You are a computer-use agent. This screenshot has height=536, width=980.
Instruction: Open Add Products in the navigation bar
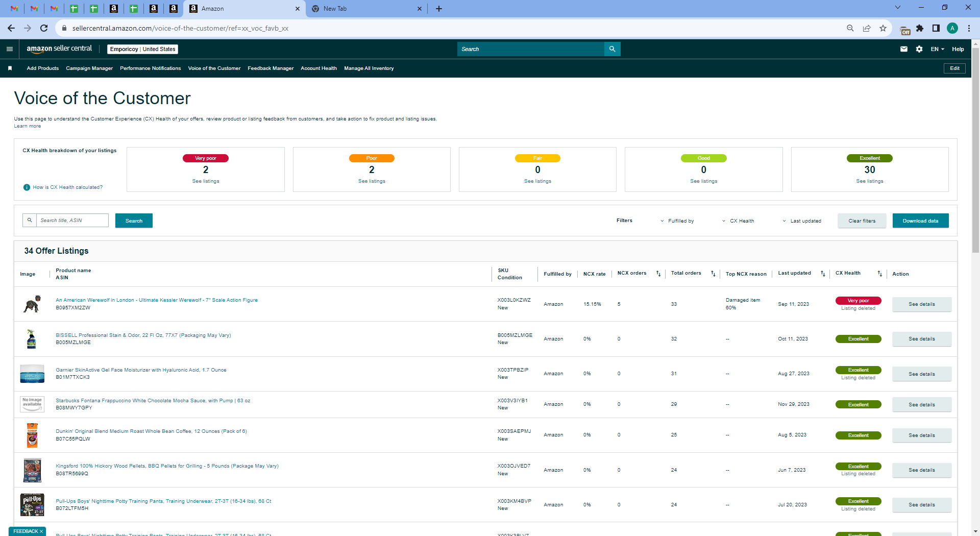[43, 68]
